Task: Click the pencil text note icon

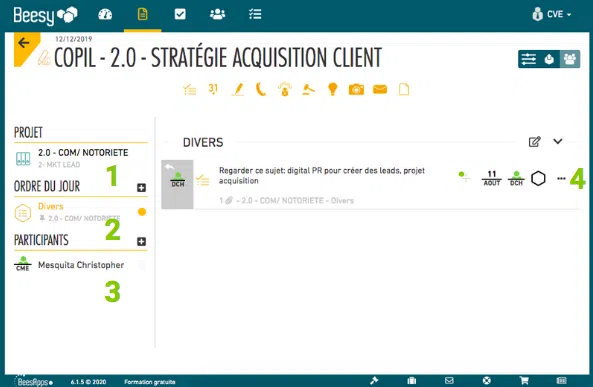Action: (x=238, y=90)
